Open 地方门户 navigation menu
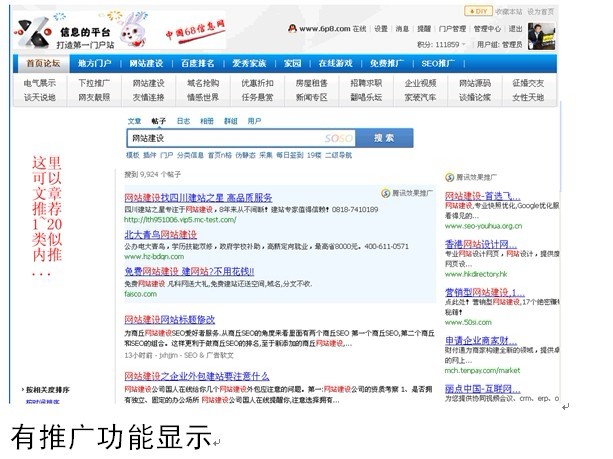This screenshot has width=613, height=459. (94, 63)
